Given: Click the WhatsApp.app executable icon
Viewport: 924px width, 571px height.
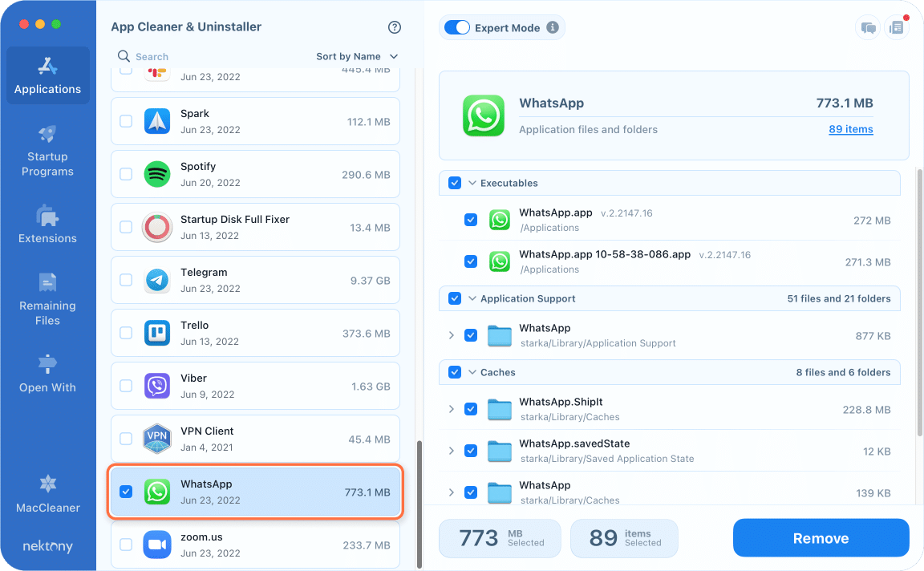Looking at the screenshot, I should 500,220.
